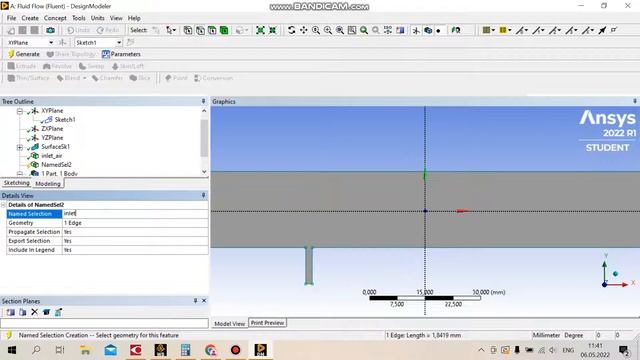This screenshot has height=360, width=640.
Task: Open the Units menu
Action: [x=98, y=18]
